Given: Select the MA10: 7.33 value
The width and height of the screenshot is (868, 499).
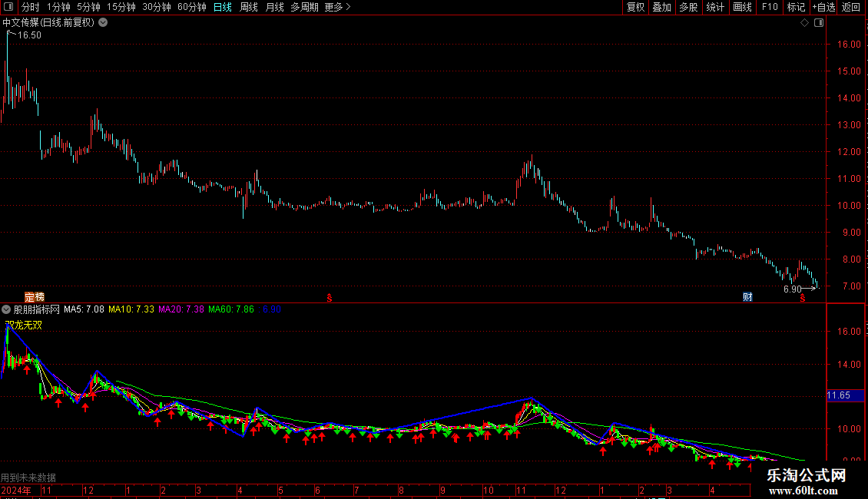Looking at the screenshot, I should pos(131,309).
